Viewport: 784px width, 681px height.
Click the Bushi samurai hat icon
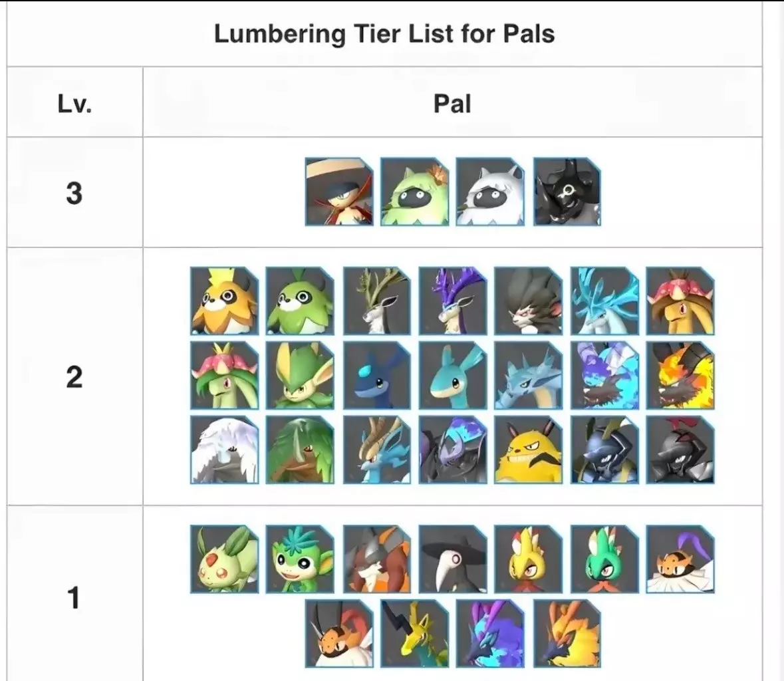click(339, 192)
